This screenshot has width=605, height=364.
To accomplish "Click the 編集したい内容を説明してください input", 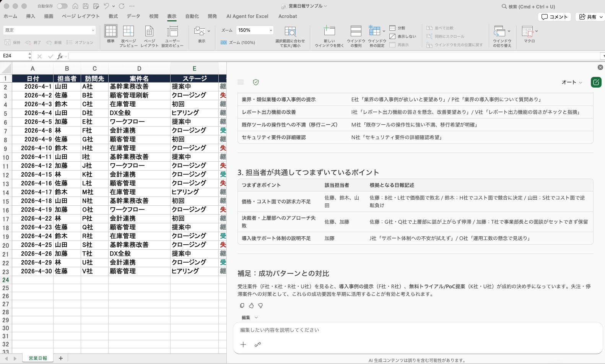I will point(418,330).
